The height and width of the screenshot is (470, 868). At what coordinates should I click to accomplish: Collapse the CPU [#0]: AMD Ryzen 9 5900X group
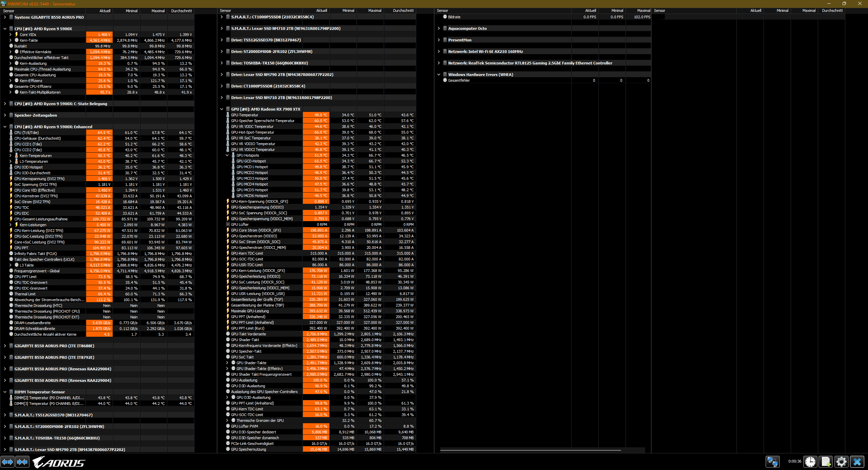(x=5, y=29)
